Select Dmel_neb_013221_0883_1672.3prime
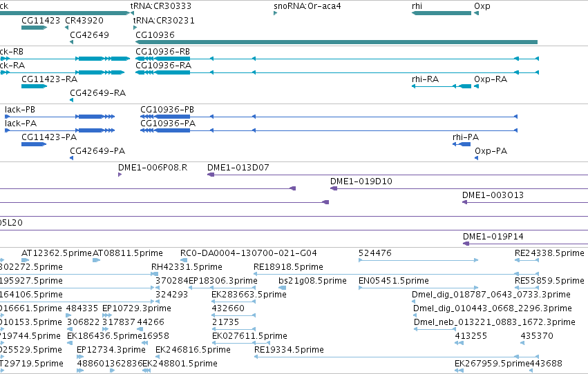 [x=435, y=329]
